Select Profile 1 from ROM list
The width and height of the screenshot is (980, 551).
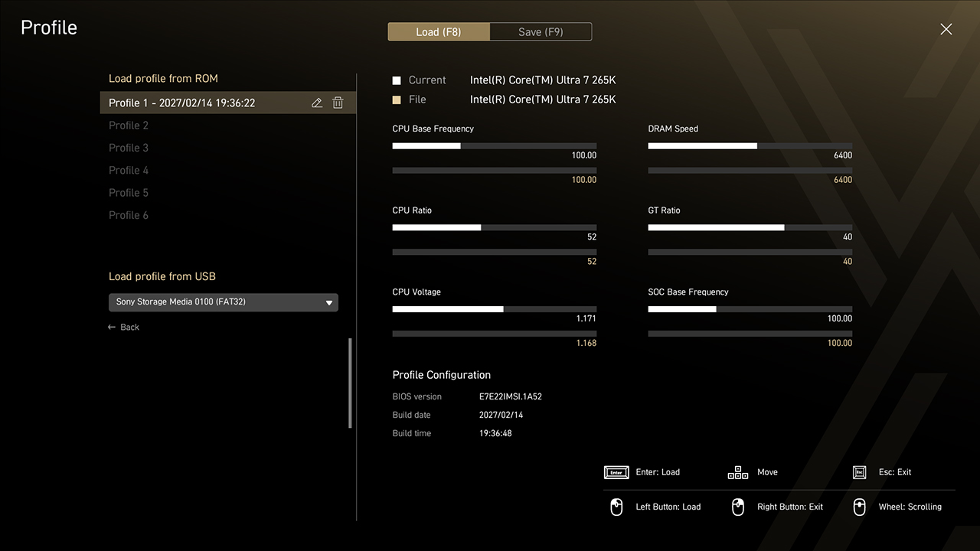pos(182,103)
